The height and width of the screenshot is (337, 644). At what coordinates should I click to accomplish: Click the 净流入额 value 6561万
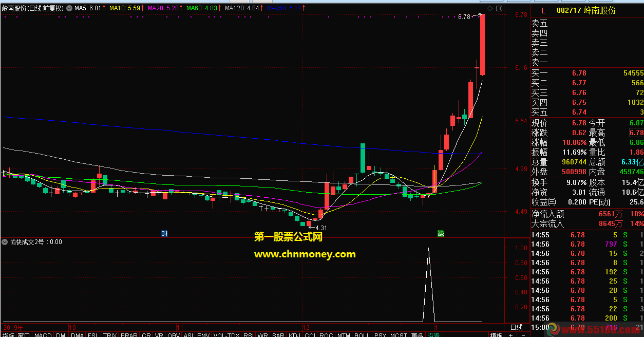pos(611,214)
